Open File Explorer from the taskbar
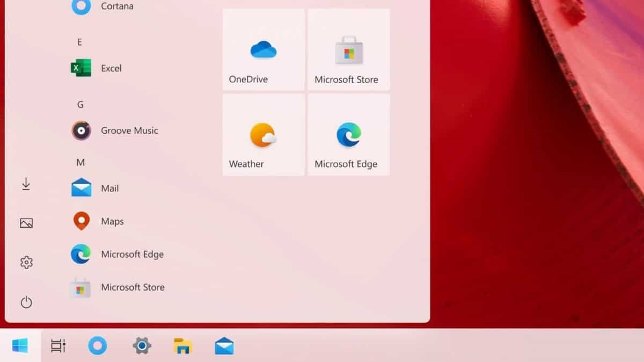Viewport: 644px width, 362px height. pos(182,346)
